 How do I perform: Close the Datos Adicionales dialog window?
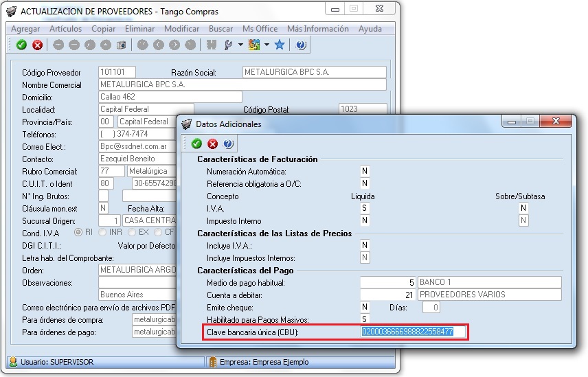(x=556, y=121)
